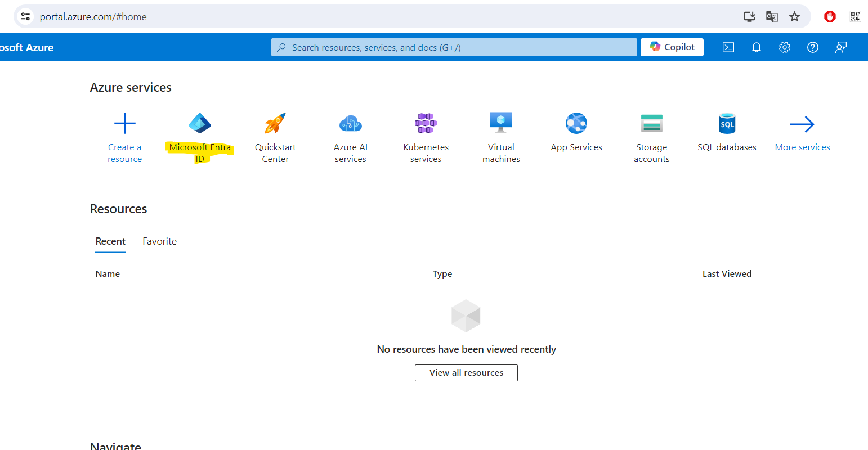
Task: Click the translate page icon
Action: (x=772, y=16)
